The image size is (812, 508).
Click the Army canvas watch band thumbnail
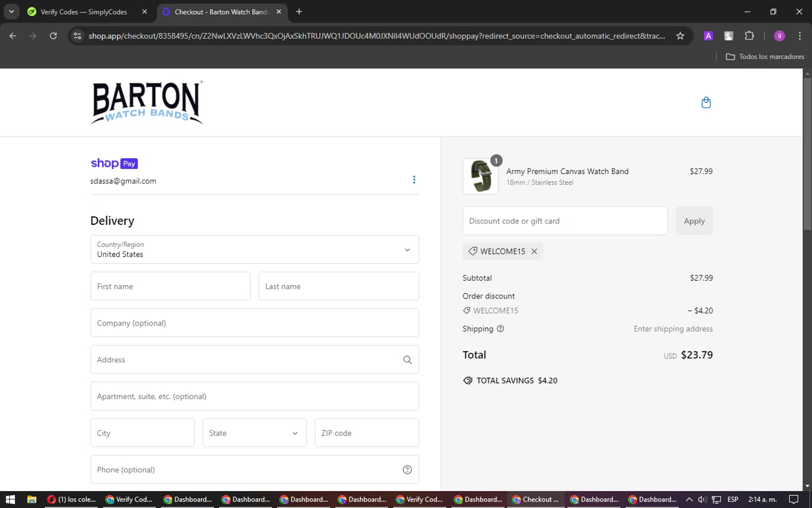pos(481,176)
